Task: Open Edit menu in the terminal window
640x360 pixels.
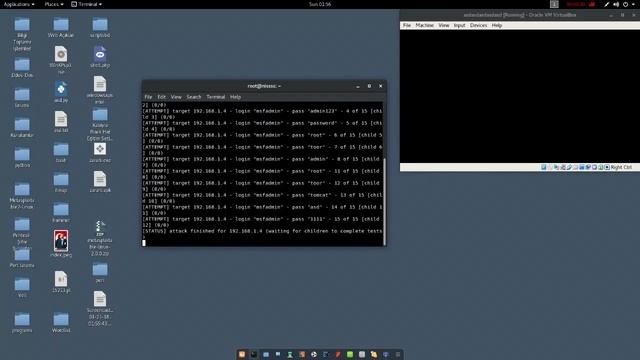Action: (x=162, y=97)
